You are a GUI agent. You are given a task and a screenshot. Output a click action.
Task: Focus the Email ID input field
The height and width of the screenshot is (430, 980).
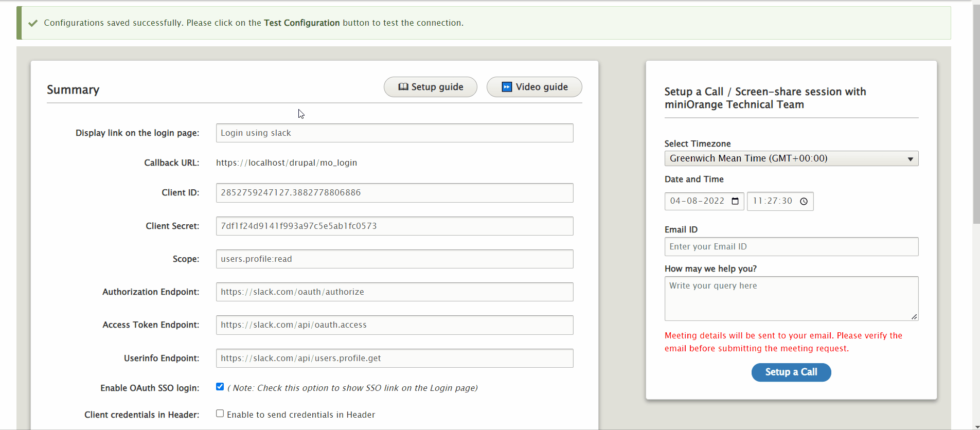click(x=791, y=247)
